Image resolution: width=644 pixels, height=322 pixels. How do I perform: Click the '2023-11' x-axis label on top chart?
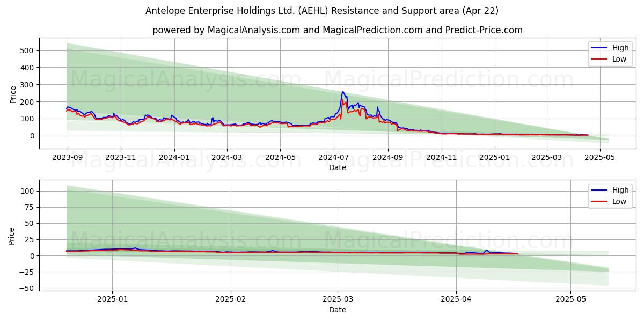120,158
